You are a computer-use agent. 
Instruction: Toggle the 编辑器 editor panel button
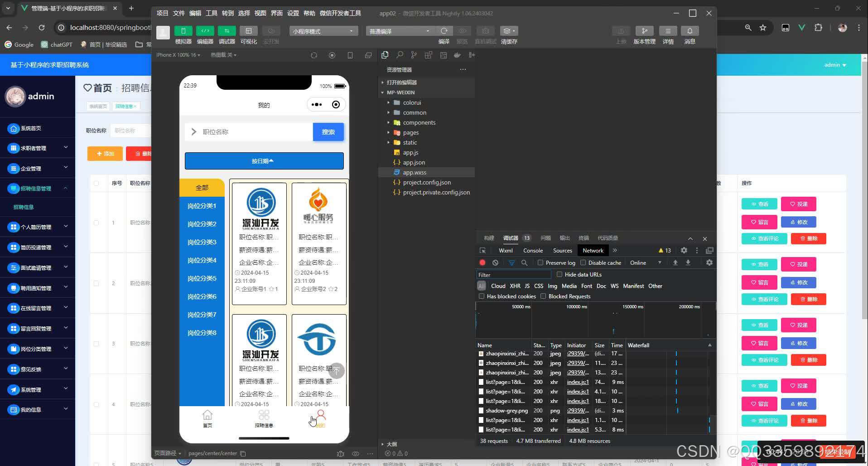click(205, 31)
